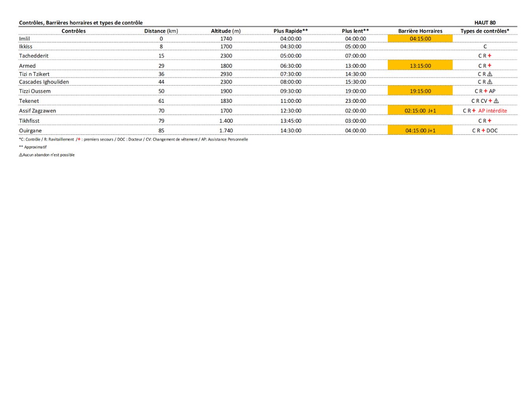The image size is (532, 394).
Task: Click the "Types de contrôles*" column header
Action: [485, 31]
